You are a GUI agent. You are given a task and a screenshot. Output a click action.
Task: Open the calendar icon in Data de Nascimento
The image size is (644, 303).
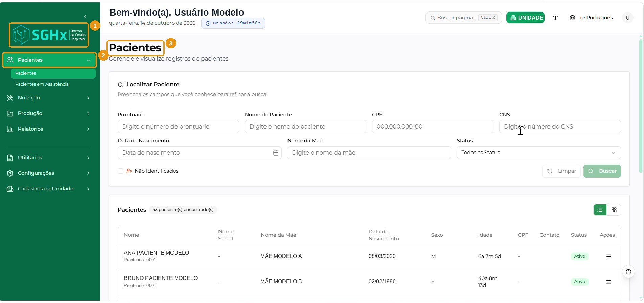click(276, 153)
